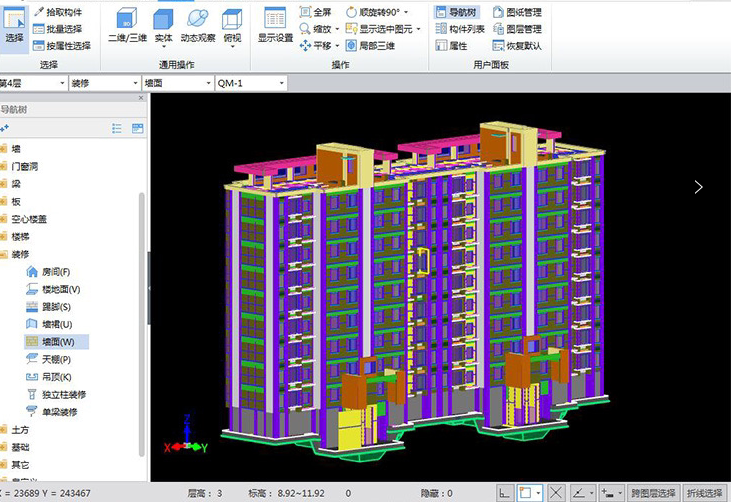The height and width of the screenshot is (502, 732).
Task: Select 独立柱装修 in the tree
Action: pos(56,395)
